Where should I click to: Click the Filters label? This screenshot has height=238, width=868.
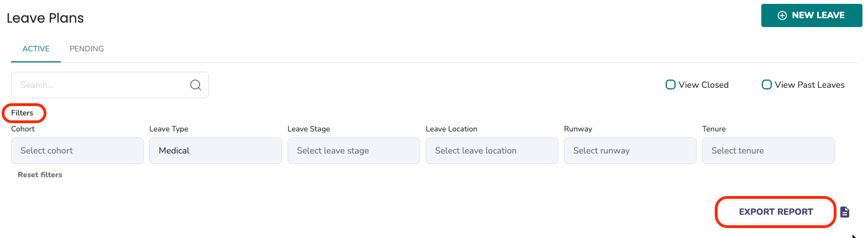point(22,113)
